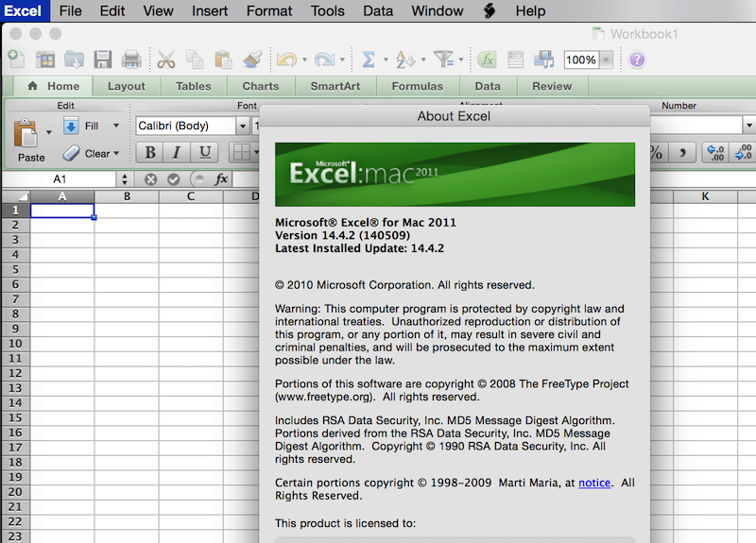Toggle Underline formatting button
Screen dimensions: 756x543
pyautogui.click(x=203, y=153)
